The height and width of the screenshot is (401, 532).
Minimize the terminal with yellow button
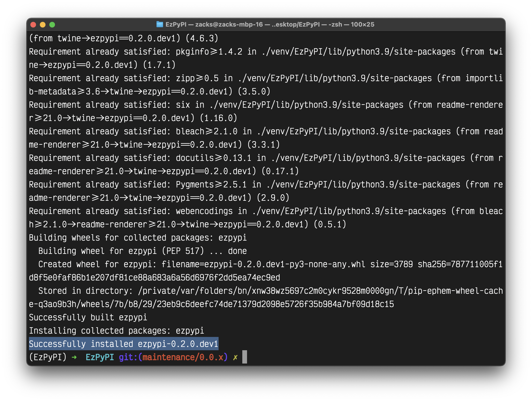pyautogui.click(x=43, y=25)
